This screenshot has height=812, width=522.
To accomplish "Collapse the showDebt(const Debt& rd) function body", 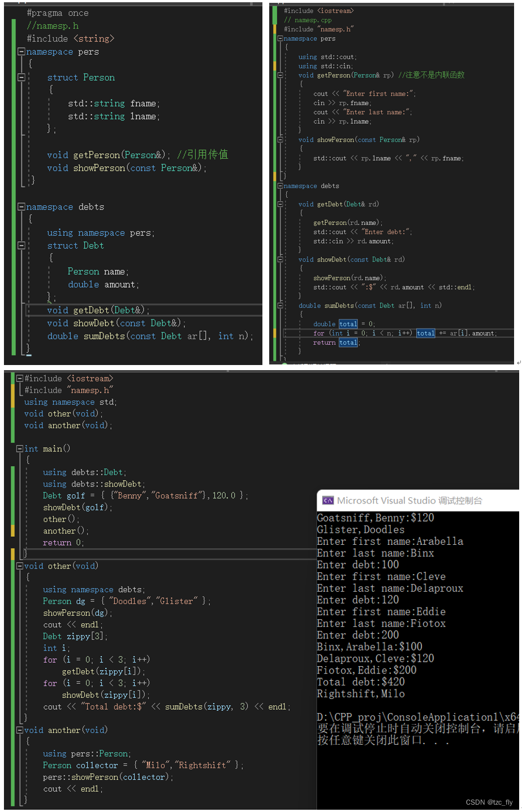I will tap(280, 259).
